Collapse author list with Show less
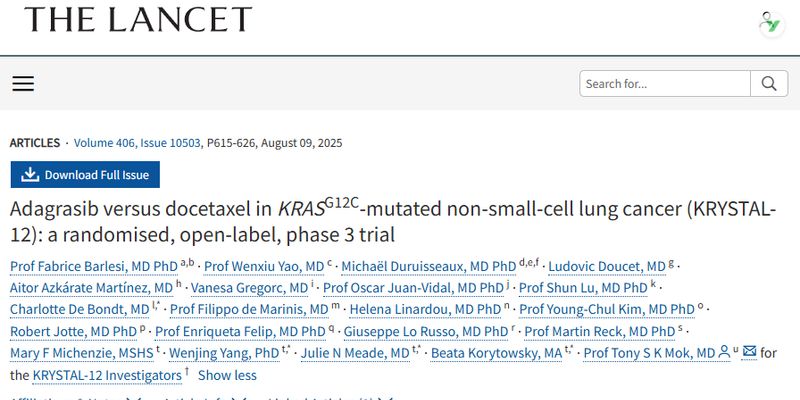Image resolution: width=800 pixels, height=400 pixels. click(227, 375)
